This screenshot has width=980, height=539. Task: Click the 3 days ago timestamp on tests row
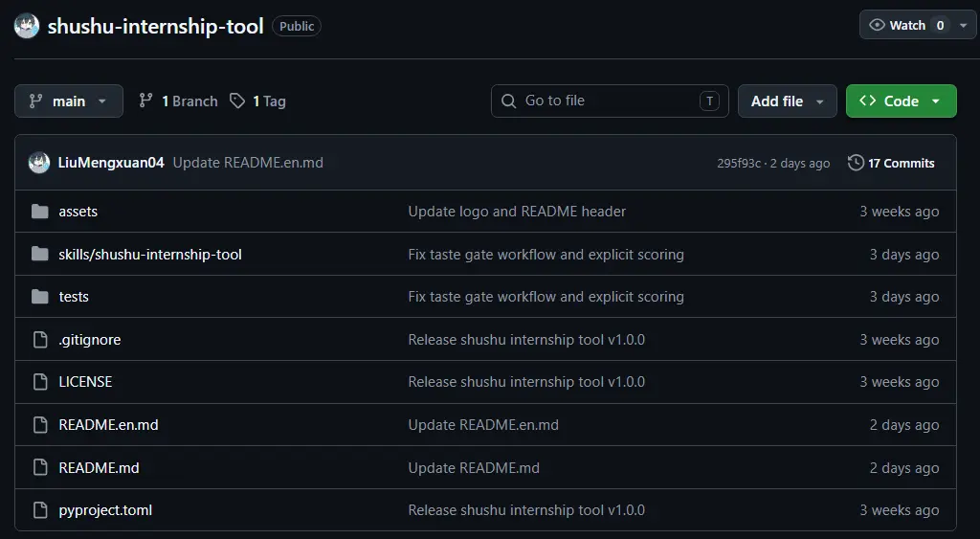point(903,297)
